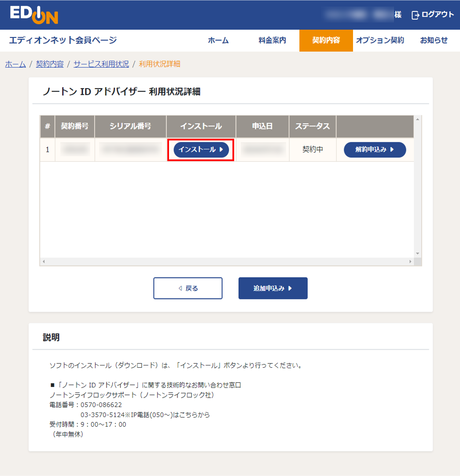The height and width of the screenshot is (476, 460).
Task: Click the ノートンライフロックサポート text line
Action: point(132,395)
